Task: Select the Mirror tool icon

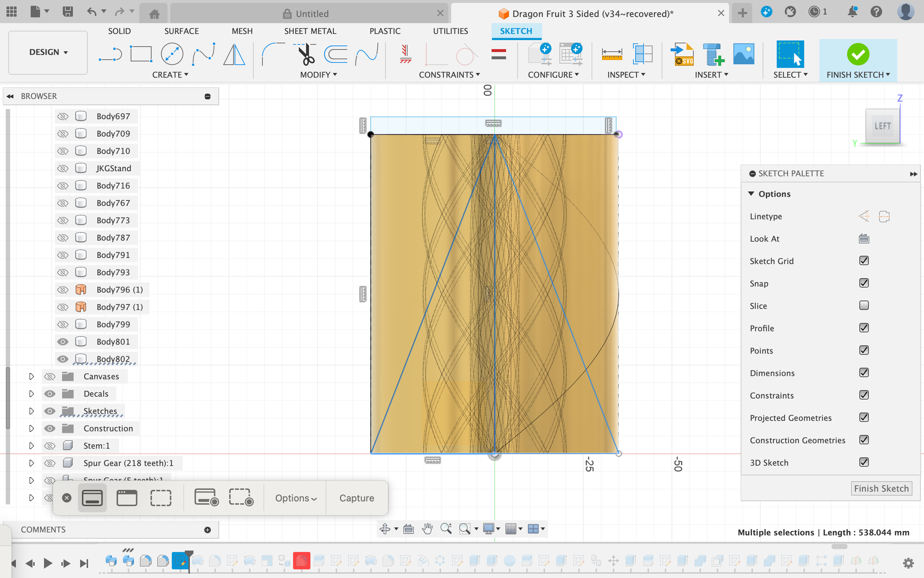Action: click(x=234, y=54)
